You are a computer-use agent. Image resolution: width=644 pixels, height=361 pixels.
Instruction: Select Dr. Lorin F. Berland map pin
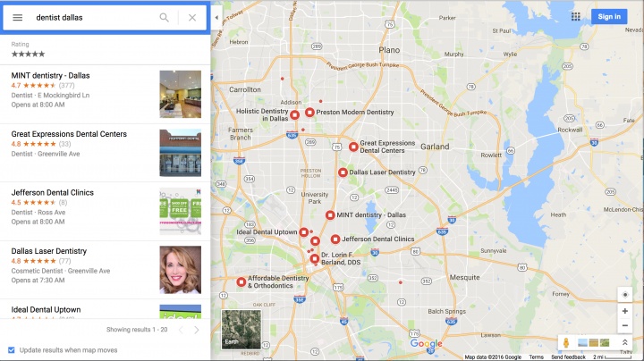[314, 258]
